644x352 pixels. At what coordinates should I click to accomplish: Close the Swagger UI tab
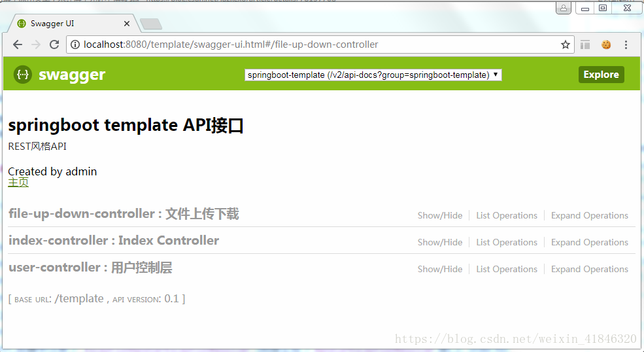(x=126, y=24)
